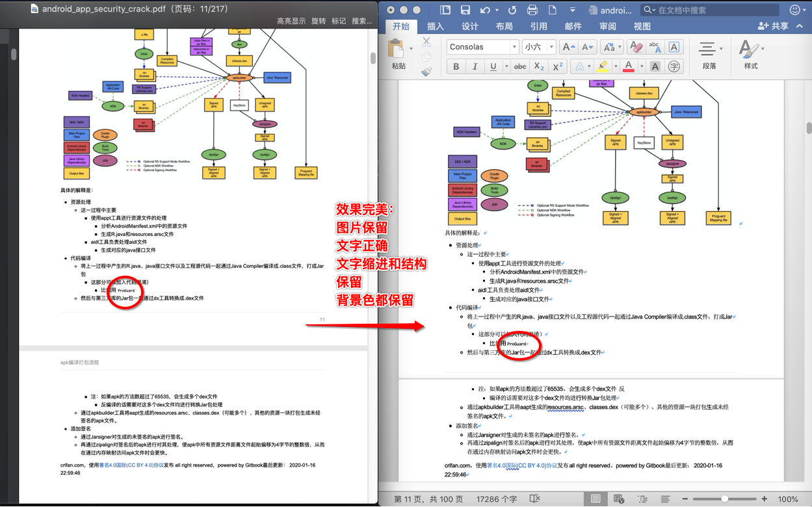Switch to the 视图 ribbon tab
812x507 pixels.
[642, 27]
